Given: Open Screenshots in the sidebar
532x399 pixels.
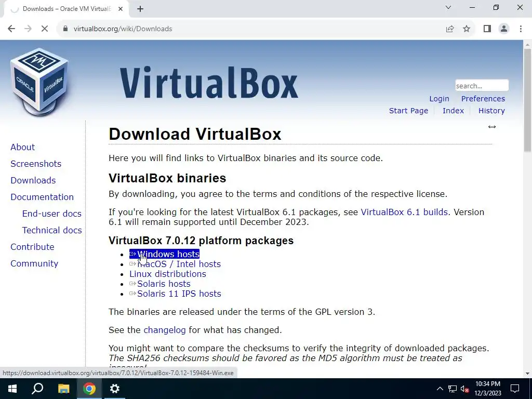Looking at the screenshot, I should click(x=36, y=164).
